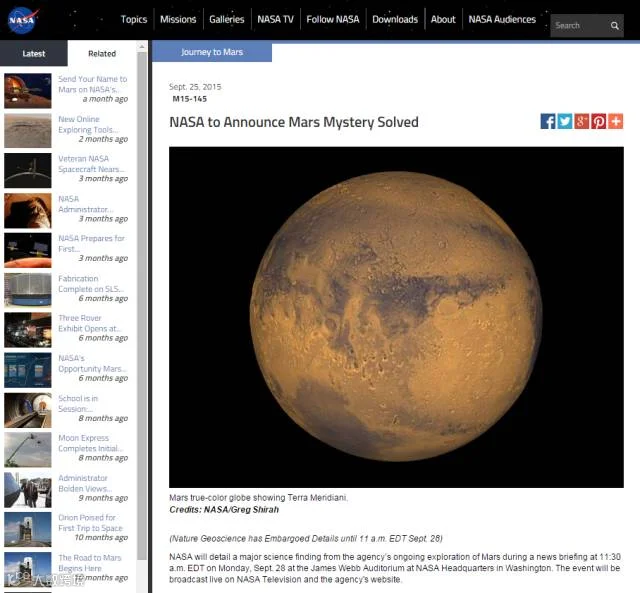Click the sidebar scroll up arrow
The height and width of the screenshot is (593, 640).
tap(142, 47)
